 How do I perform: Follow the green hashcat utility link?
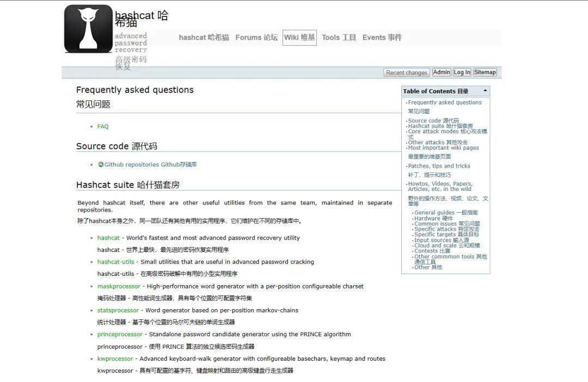(108, 238)
